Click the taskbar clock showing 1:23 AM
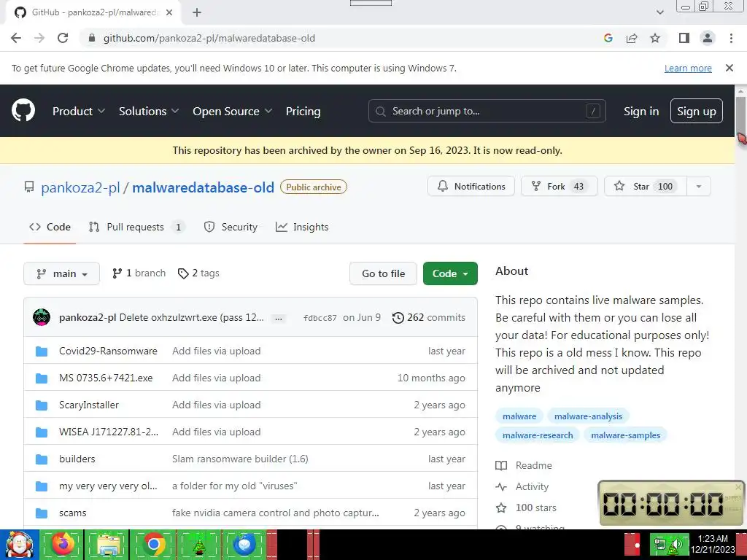The image size is (747, 560). coord(712,544)
